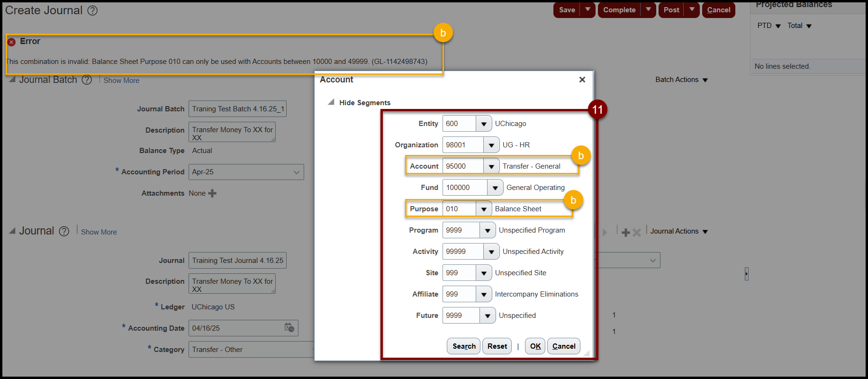Screen dimensions: 868x379
Task: Open the Entity segment dropdown
Action: click(x=483, y=124)
